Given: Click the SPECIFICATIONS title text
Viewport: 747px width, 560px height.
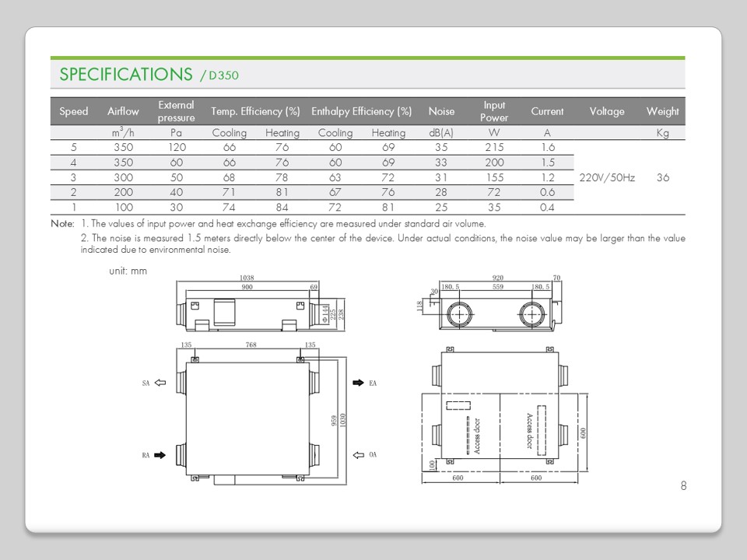Looking at the screenshot, I should [x=126, y=75].
